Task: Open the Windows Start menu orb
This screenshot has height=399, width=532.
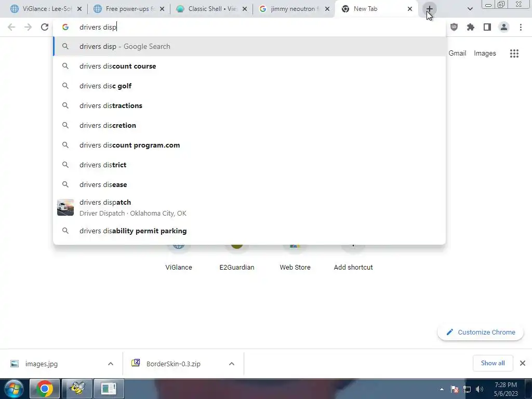Action: coord(14,389)
